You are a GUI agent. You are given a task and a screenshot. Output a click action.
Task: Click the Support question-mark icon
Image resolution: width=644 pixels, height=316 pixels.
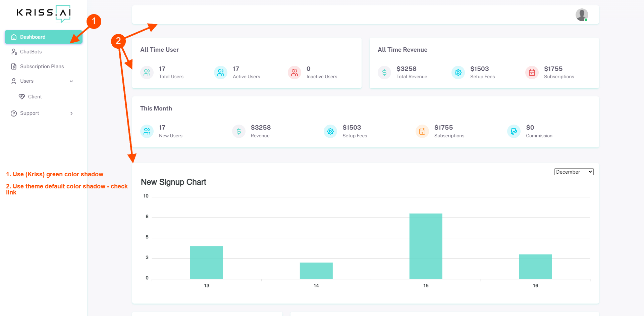pyautogui.click(x=14, y=114)
